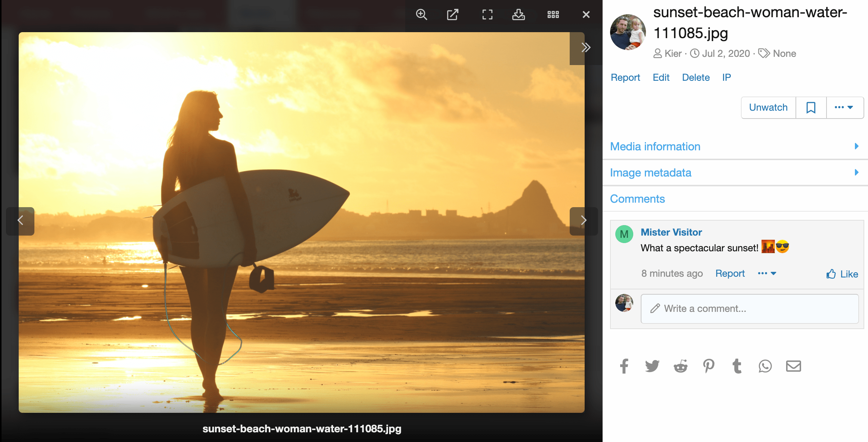Share on Reddit icon
The width and height of the screenshot is (868, 442).
coord(680,366)
